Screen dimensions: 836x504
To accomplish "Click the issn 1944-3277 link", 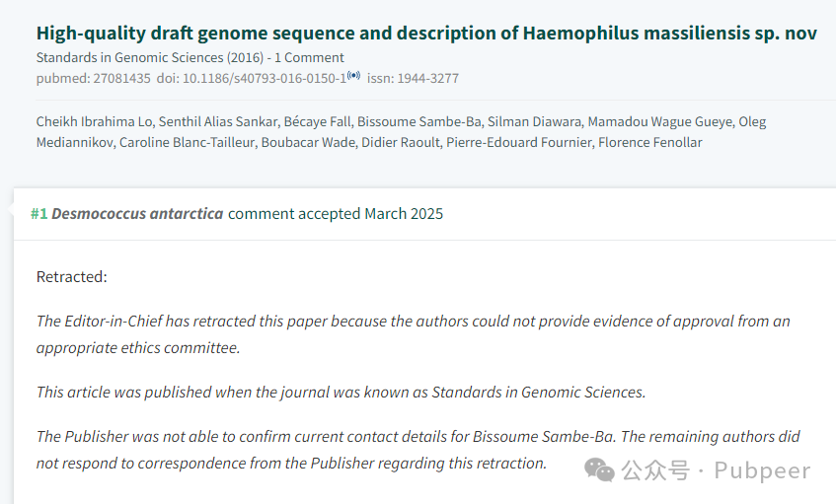I will pos(413,78).
